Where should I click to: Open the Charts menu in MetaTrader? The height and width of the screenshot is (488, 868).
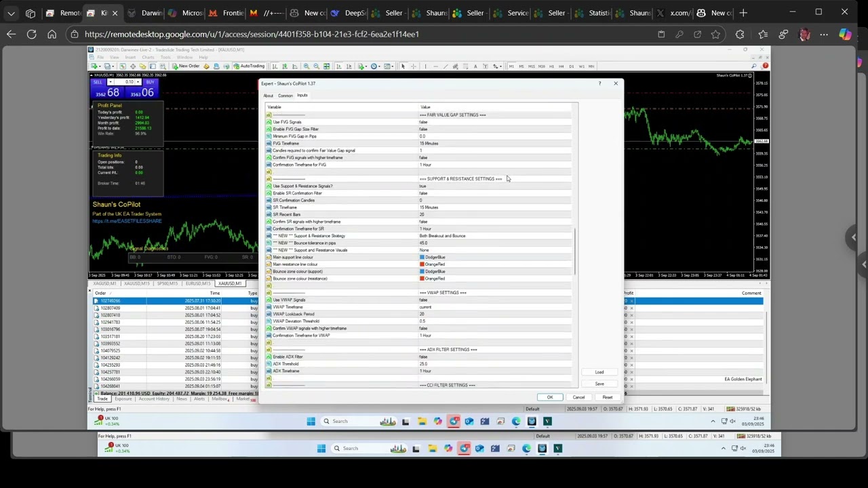tap(148, 58)
